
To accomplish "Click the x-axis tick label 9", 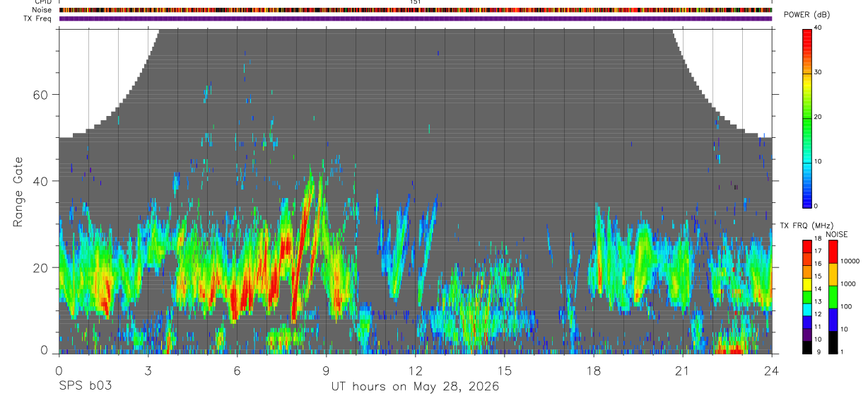I will pos(327,370).
